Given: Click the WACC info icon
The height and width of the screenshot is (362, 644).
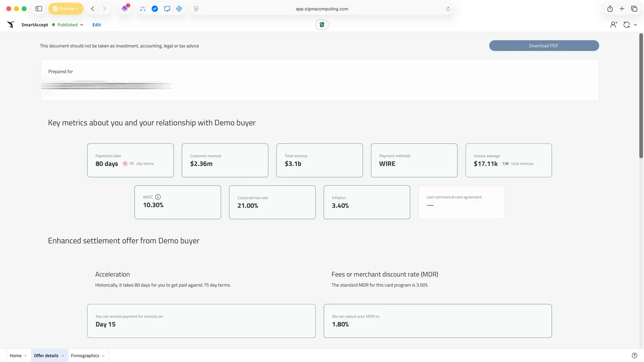Looking at the screenshot, I should click(158, 197).
